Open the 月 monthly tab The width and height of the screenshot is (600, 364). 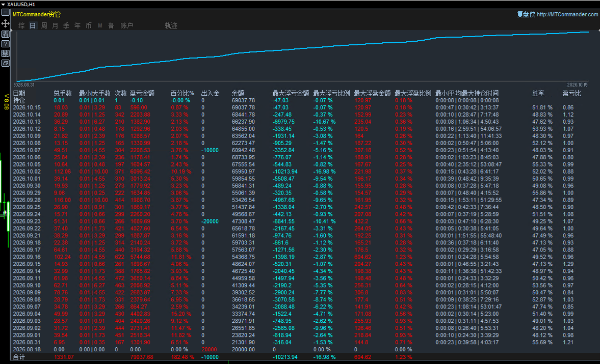[x=55, y=25]
